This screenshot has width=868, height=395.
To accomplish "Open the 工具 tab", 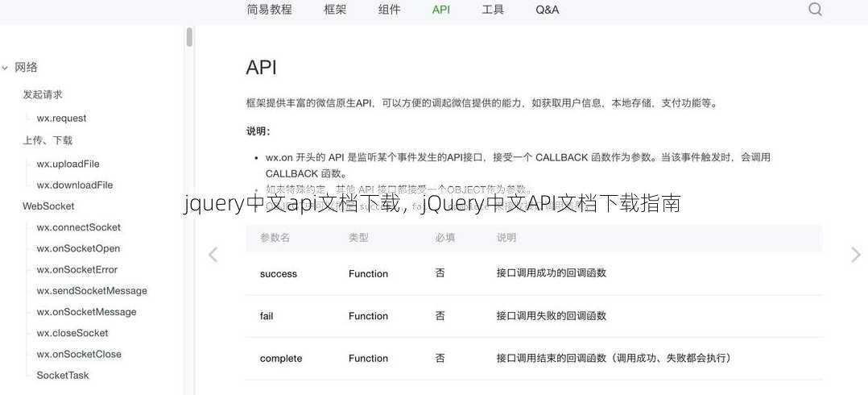I will 493,10.
